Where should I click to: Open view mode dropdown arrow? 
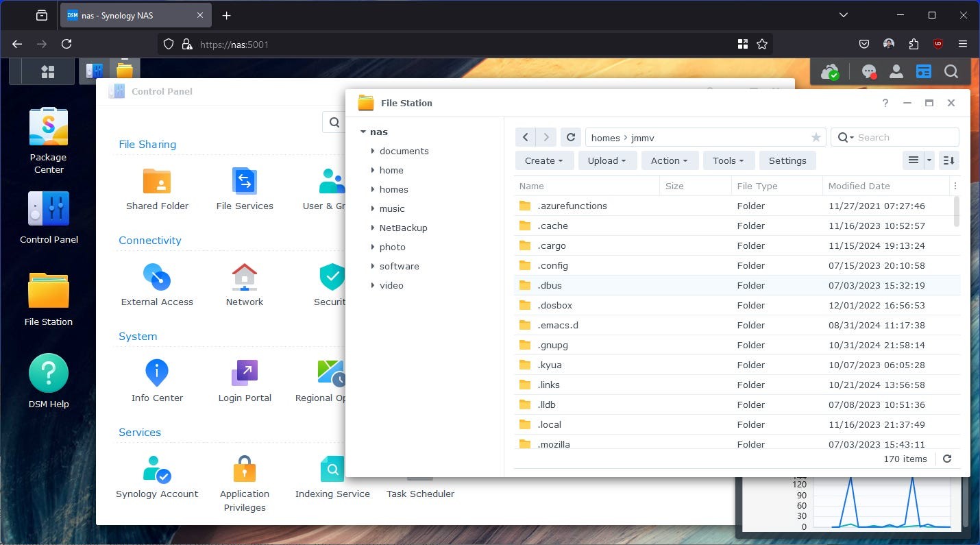tap(929, 160)
